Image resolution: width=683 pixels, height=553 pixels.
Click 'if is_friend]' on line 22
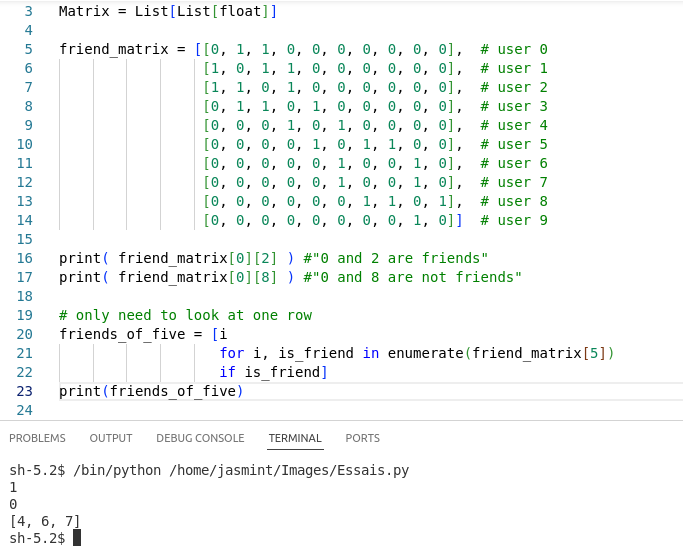(274, 372)
